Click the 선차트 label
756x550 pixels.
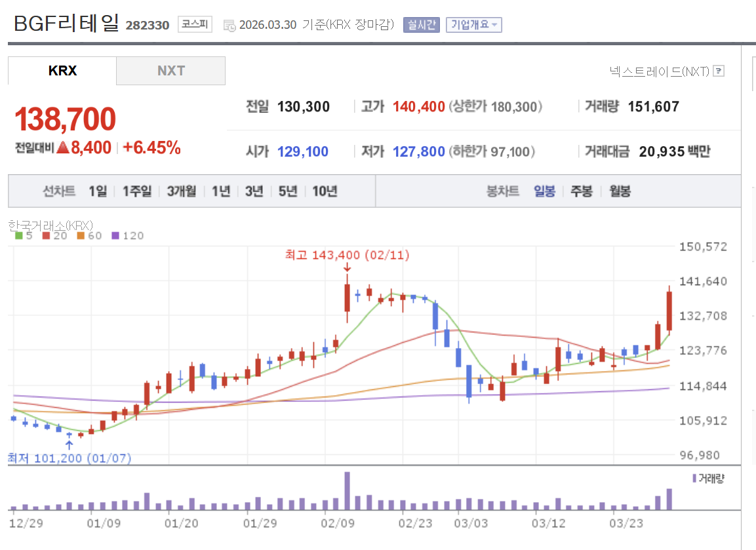click(59, 191)
